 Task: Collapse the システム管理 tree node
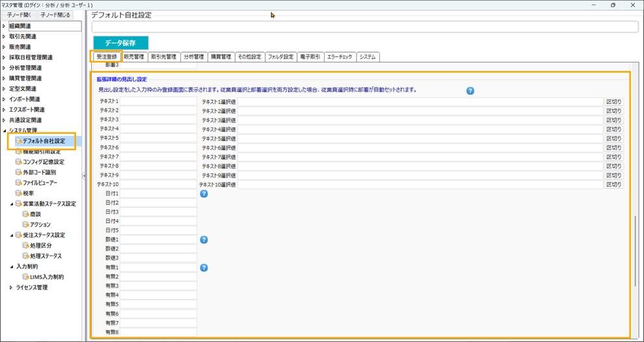click(4, 131)
